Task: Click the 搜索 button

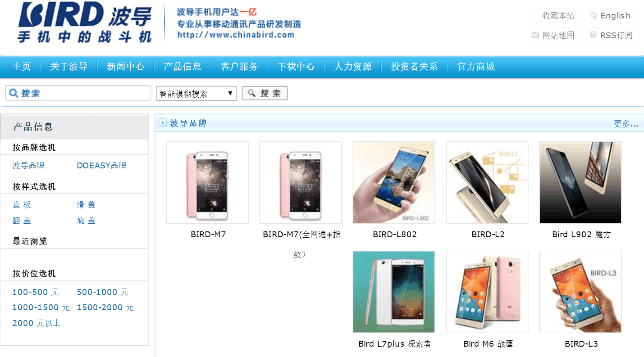Action: tap(265, 93)
